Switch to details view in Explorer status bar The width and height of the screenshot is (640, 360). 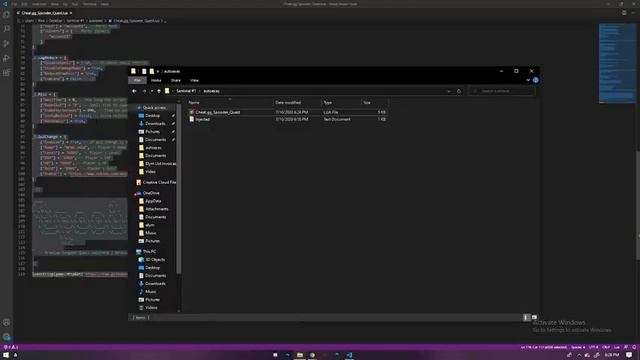pyautogui.click(x=526, y=317)
